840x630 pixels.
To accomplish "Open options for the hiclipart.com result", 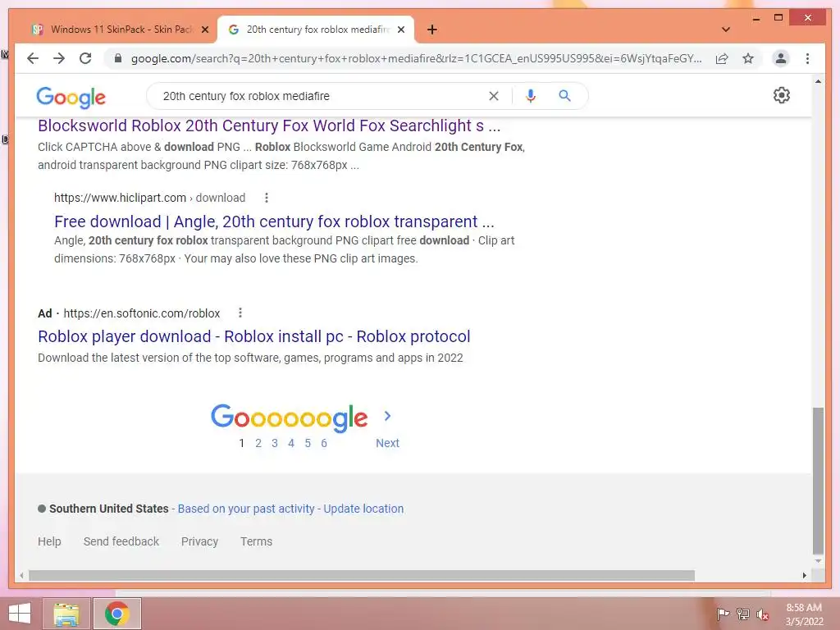I will tap(267, 198).
